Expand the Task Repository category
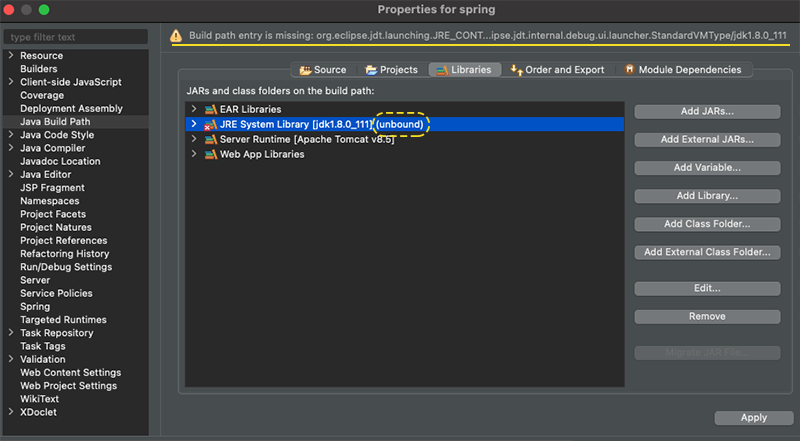Screen dimensions: 800x441 (11, 333)
